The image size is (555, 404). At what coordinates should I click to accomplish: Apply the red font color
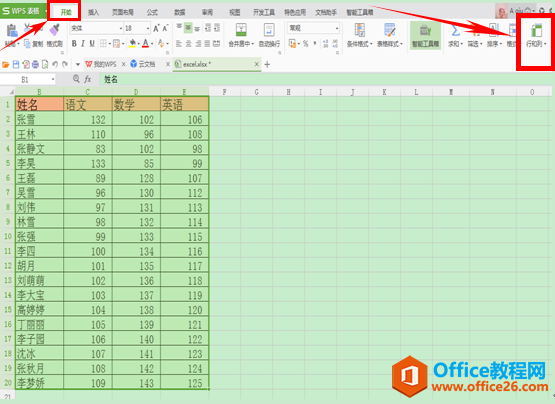tap(145, 44)
